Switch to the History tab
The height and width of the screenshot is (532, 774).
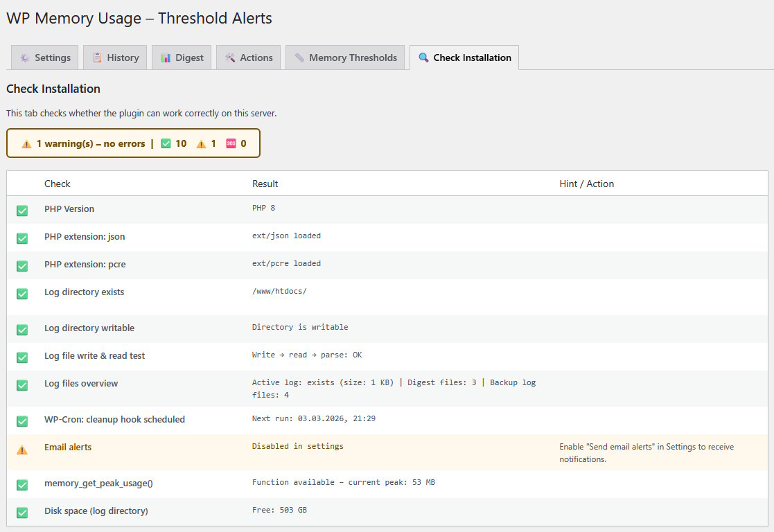pos(115,57)
